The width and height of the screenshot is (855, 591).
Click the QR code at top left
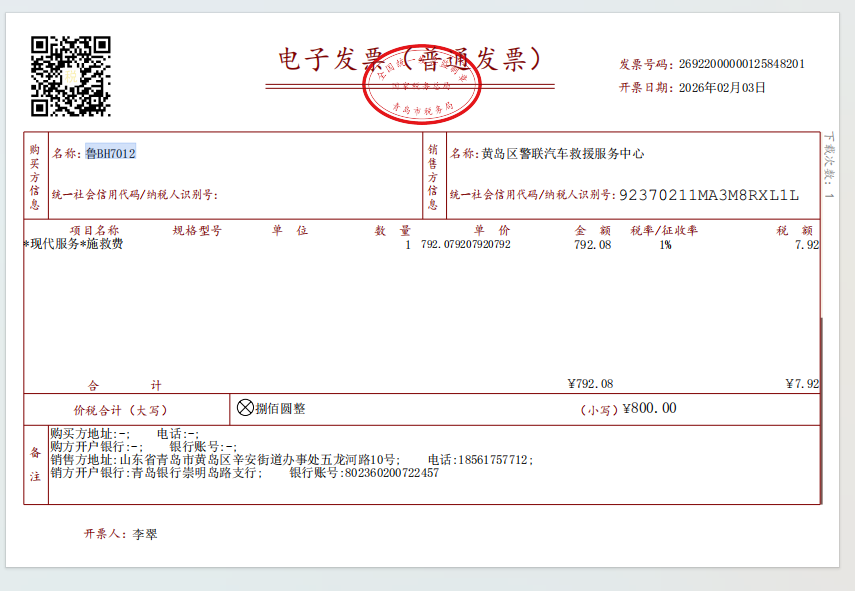pos(70,76)
